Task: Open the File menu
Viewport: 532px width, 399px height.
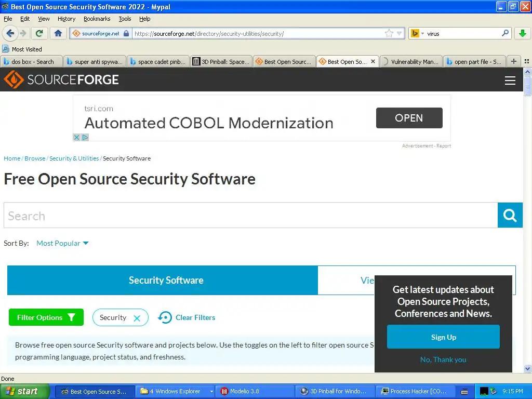Action: coord(8,19)
